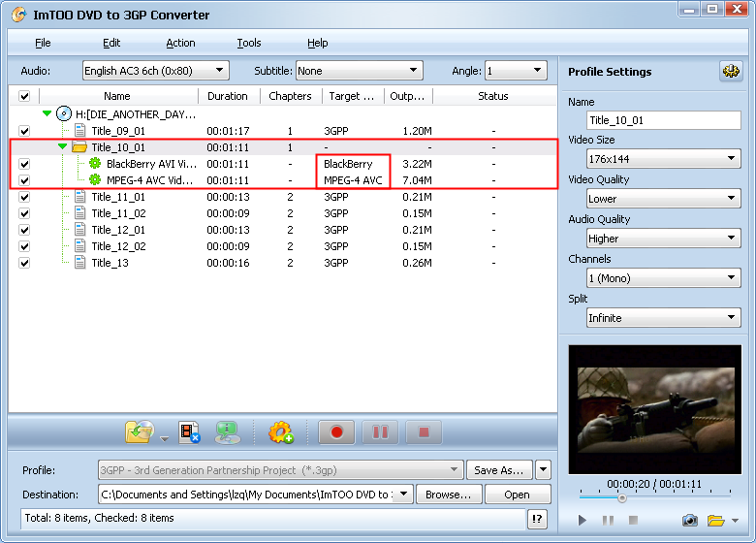Open the Help menu

[x=317, y=43]
